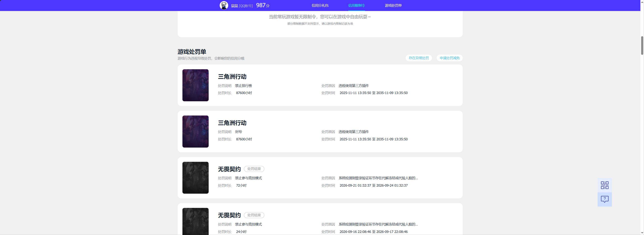Screen dimensions: 644x235
Task: Click penalty time range on 禁止排行榜 card
Action: point(374,93)
